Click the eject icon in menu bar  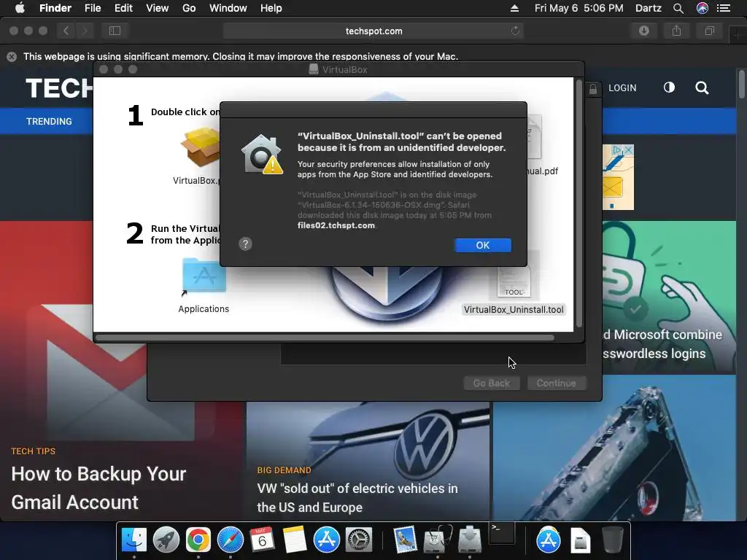(x=514, y=8)
